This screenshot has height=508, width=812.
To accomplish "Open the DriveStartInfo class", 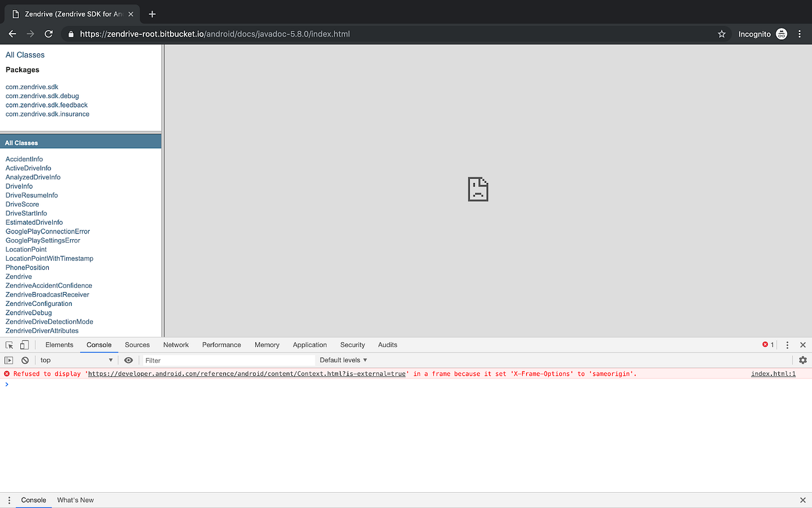I will (26, 213).
